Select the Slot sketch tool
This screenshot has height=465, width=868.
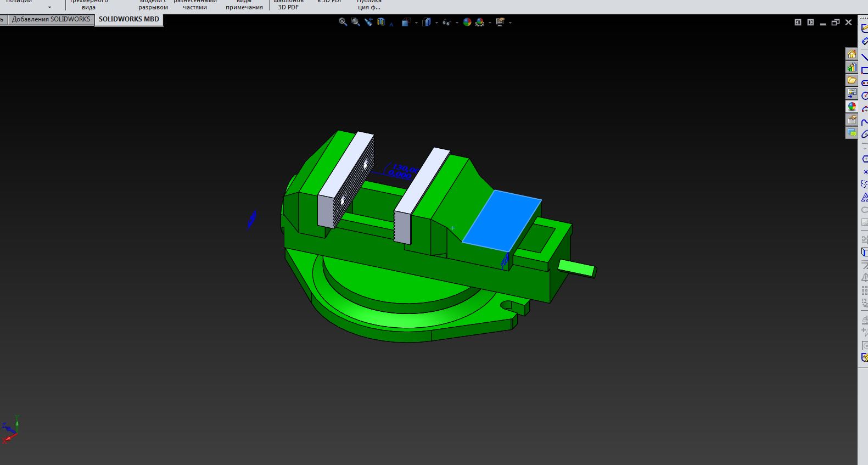pos(864,83)
